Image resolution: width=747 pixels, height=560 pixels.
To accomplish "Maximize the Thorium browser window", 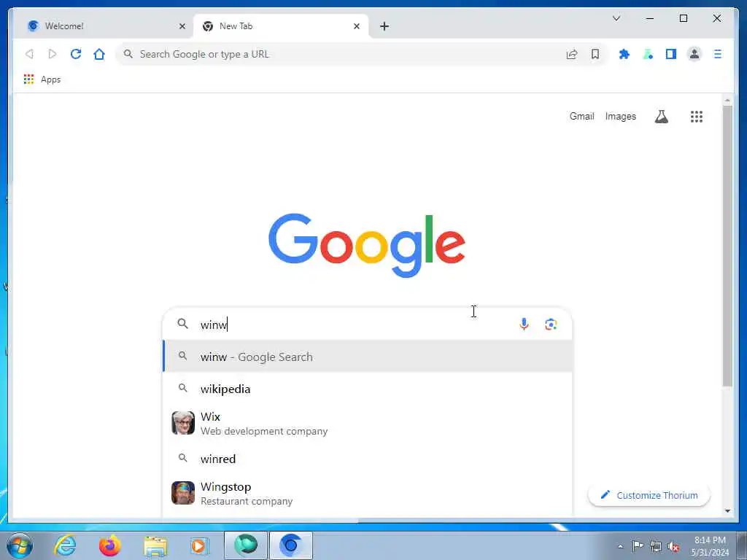I will 683,18.
